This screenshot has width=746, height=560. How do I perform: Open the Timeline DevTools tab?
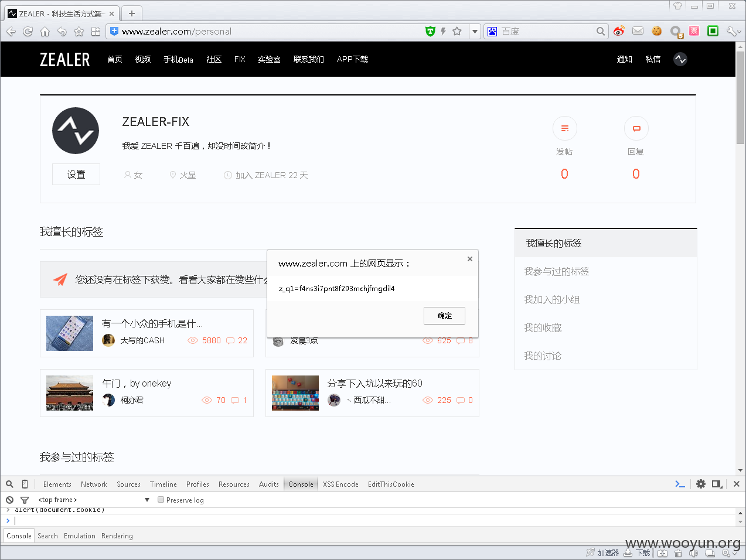(163, 484)
